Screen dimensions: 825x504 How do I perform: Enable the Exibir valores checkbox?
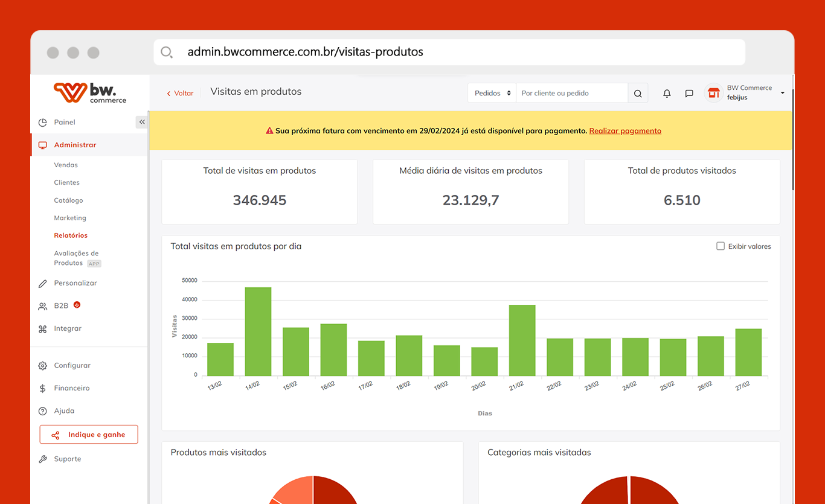pyautogui.click(x=721, y=246)
